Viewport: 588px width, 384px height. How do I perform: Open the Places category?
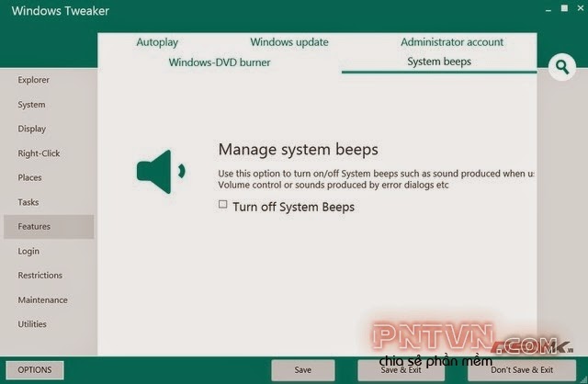click(x=49, y=177)
